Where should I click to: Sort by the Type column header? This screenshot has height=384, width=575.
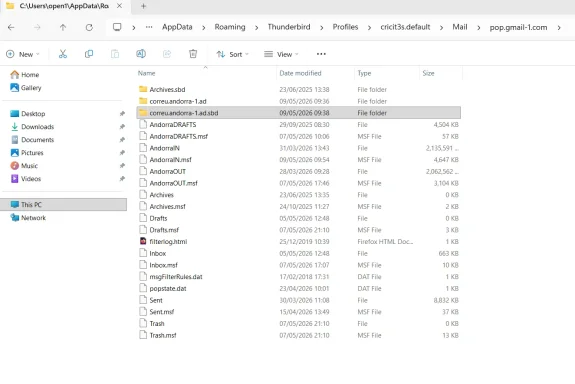click(x=364, y=73)
